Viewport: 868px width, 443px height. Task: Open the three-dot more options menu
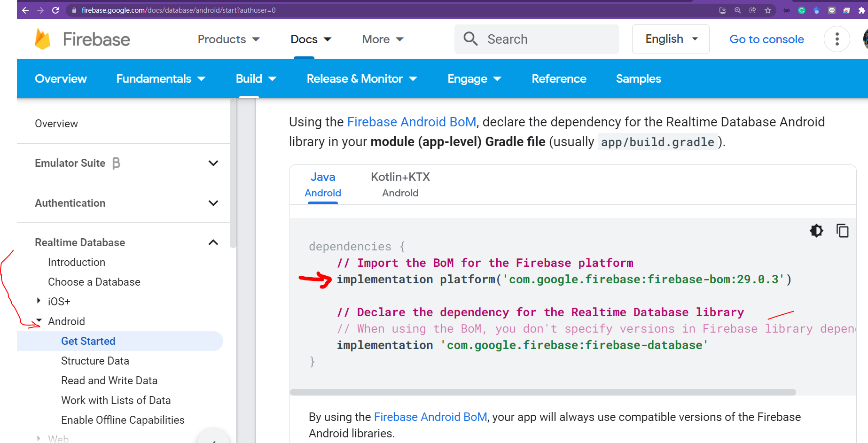pyautogui.click(x=837, y=39)
